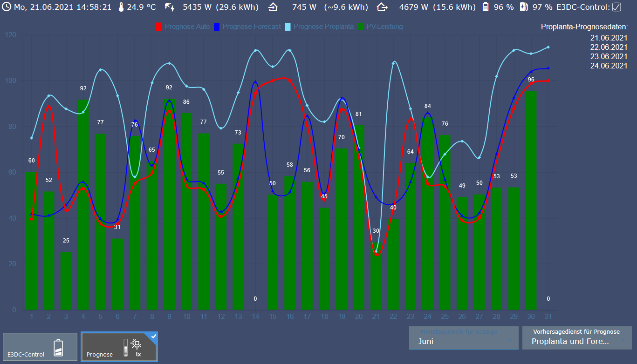Click the feed-in value 4679 W

click(414, 7)
